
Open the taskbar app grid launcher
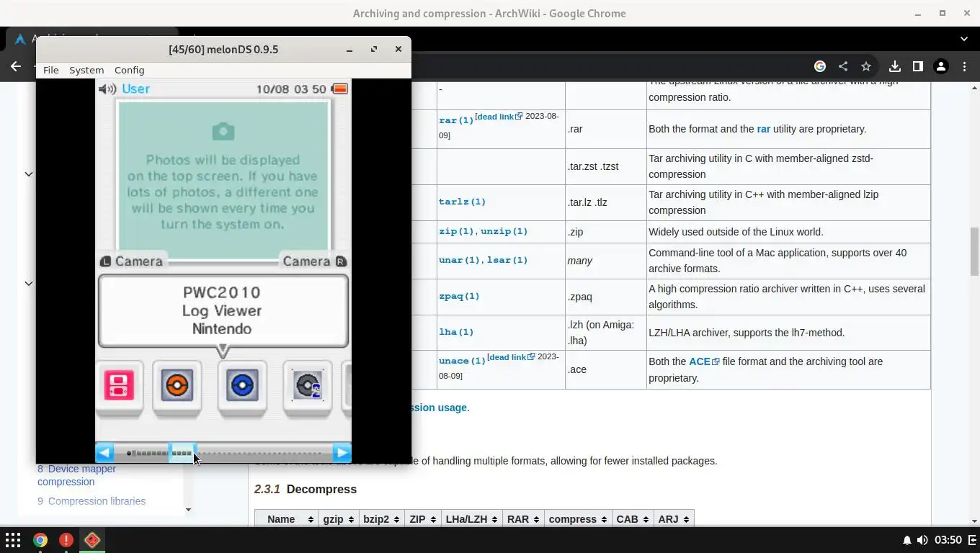point(13,540)
